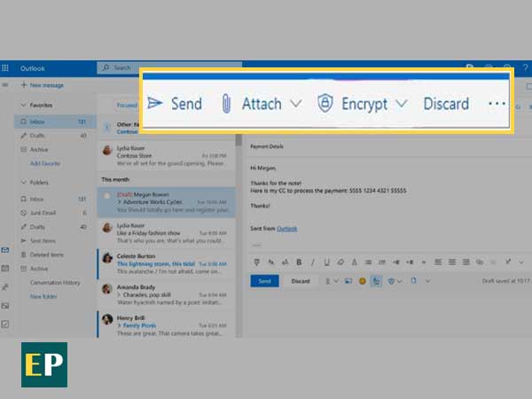
Task: Expand Amanda Brady Charades conversation
Action: [120, 295]
